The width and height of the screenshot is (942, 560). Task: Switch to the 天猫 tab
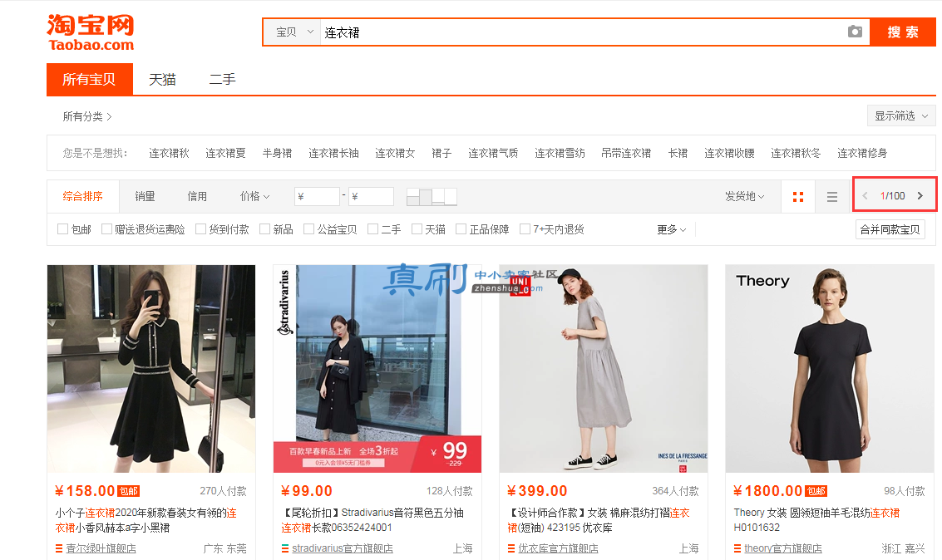(x=162, y=79)
